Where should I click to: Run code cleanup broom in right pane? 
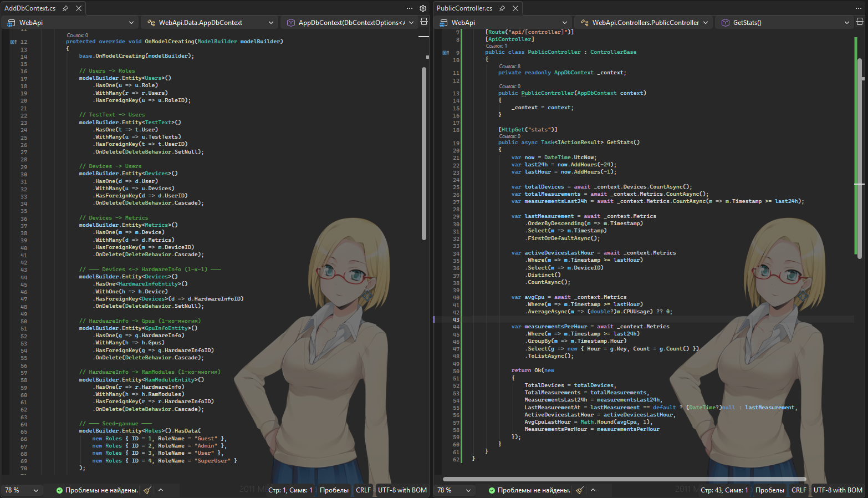coord(580,490)
